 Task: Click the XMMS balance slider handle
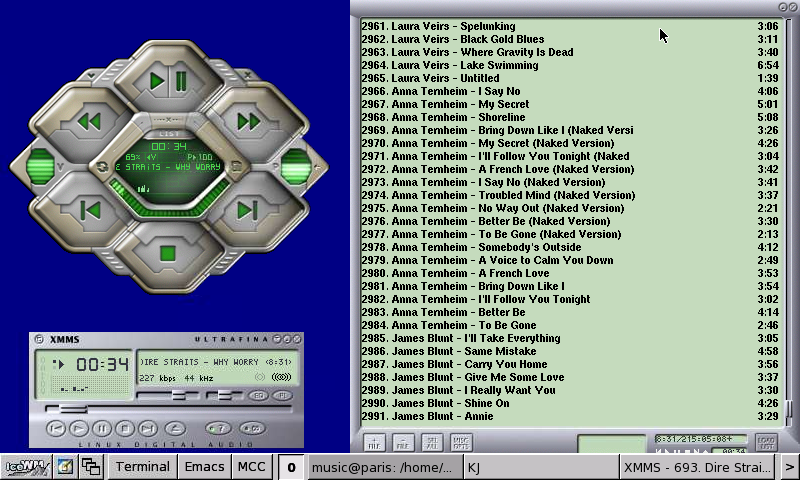[x=225, y=395]
